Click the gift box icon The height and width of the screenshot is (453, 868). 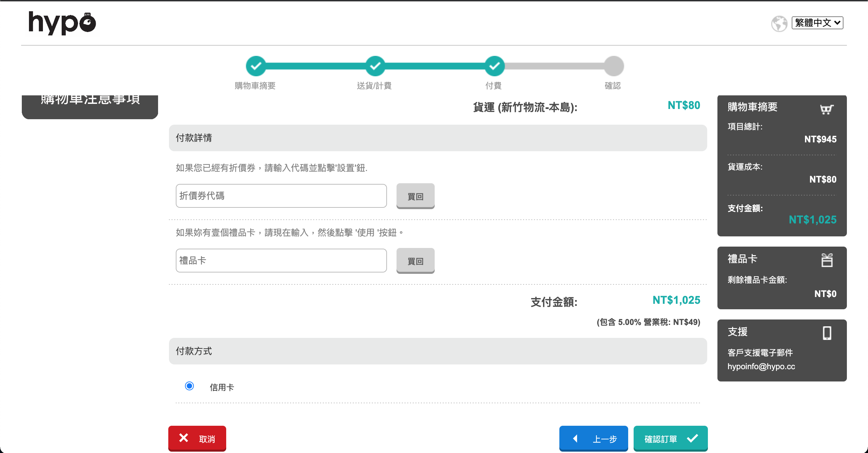pos(827,260)
